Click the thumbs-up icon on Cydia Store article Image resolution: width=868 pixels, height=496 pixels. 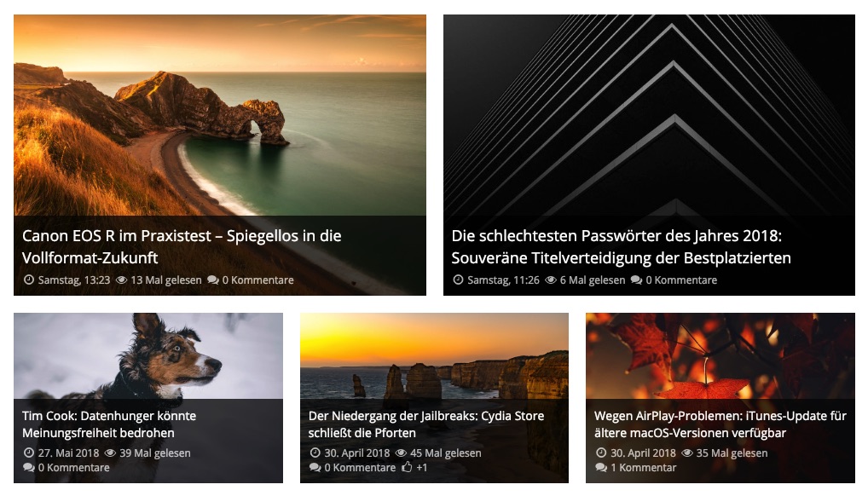pos(407,467)
